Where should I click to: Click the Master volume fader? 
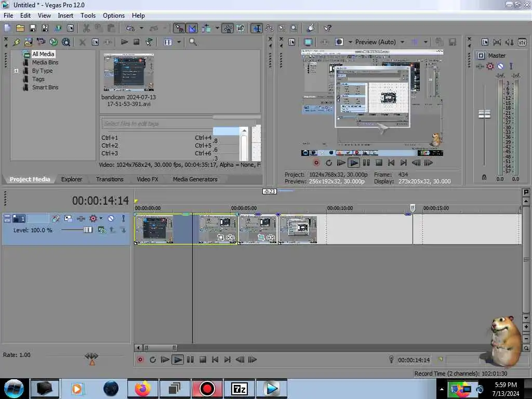tap(484, 114)
